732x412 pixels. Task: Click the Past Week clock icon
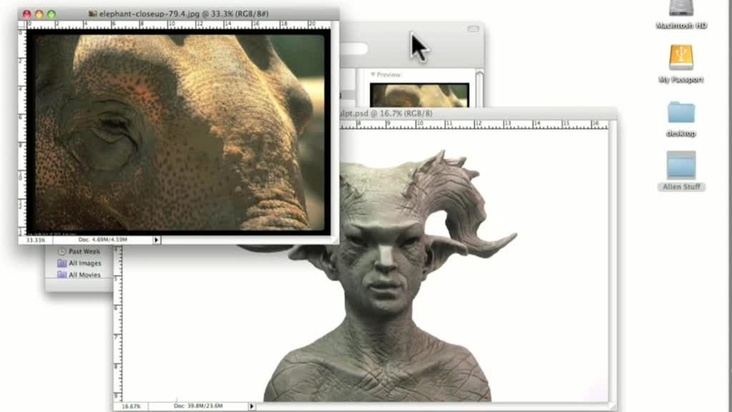(x=62, y=251)
